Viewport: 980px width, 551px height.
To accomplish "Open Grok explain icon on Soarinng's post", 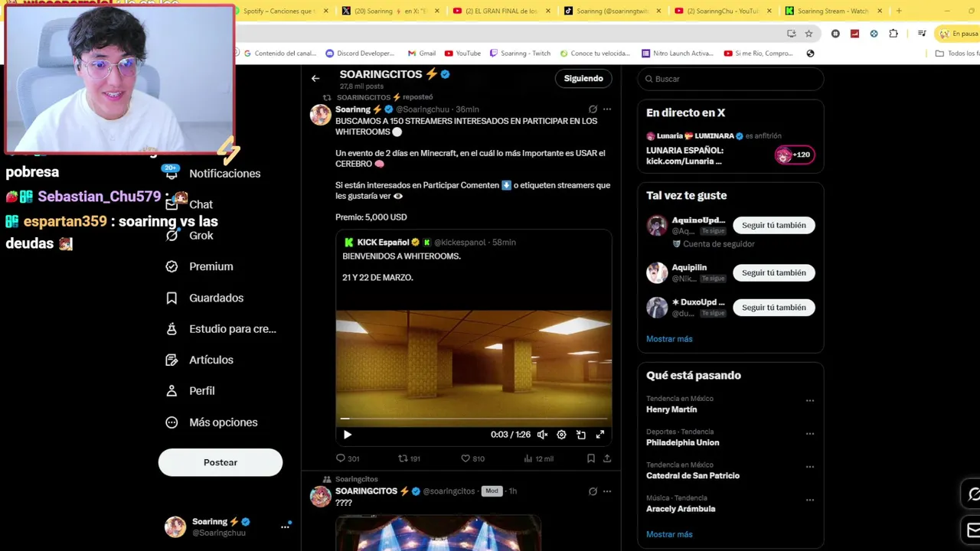I will click(593, 109).
